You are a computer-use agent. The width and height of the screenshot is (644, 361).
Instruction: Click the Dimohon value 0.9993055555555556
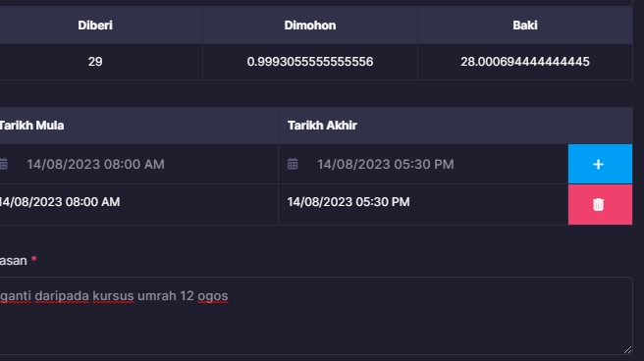click(x=310, y=62)
